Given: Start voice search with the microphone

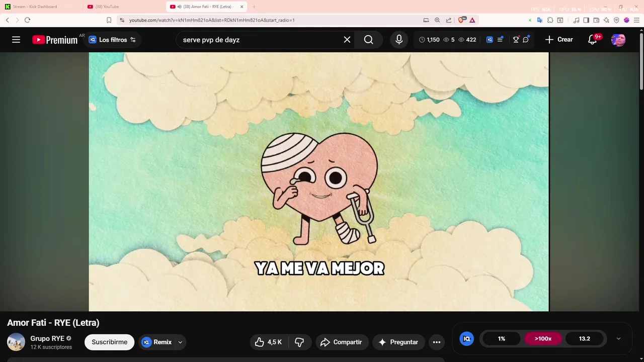Looking at the screenshot, I should tap(399, 40).
